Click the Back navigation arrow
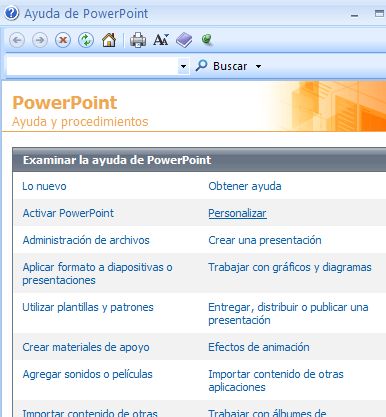 [17, 40]
